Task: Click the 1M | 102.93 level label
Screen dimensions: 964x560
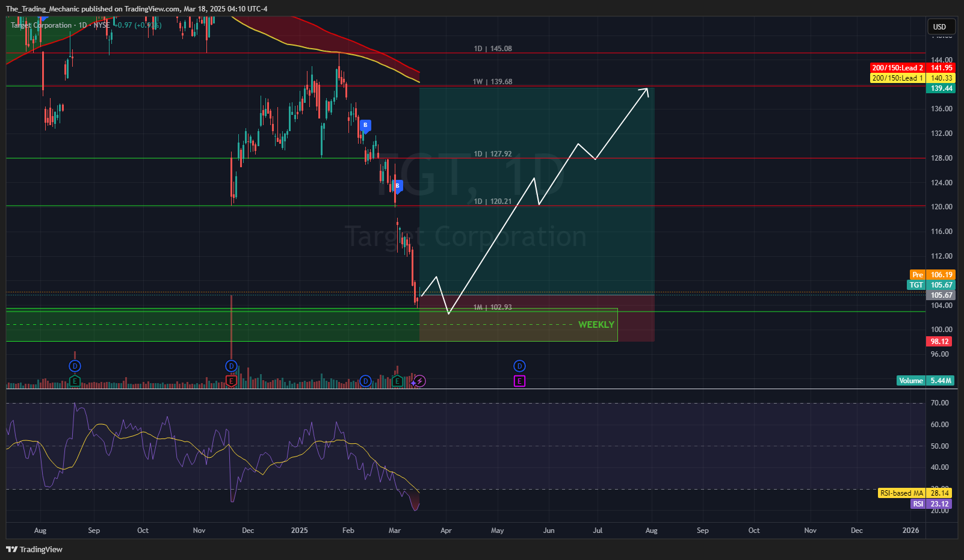Action: [x=492, y=307]
